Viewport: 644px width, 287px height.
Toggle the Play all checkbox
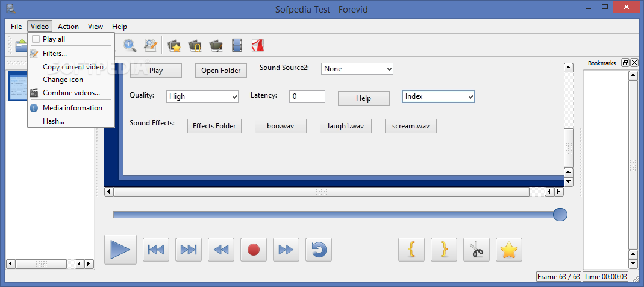[36, 39]
